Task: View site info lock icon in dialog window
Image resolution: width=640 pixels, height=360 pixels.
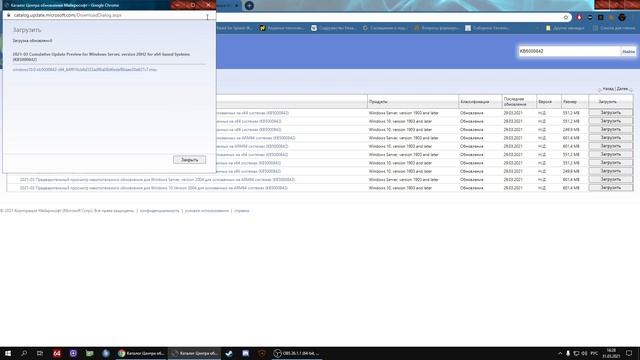Action: [x=8, y=15]
